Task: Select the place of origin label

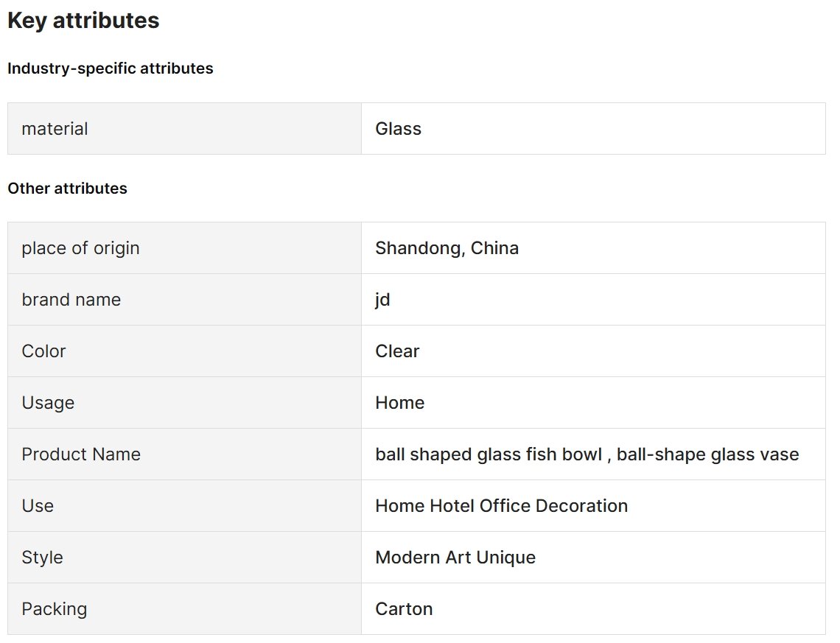Action: click(x=80, y=248)
